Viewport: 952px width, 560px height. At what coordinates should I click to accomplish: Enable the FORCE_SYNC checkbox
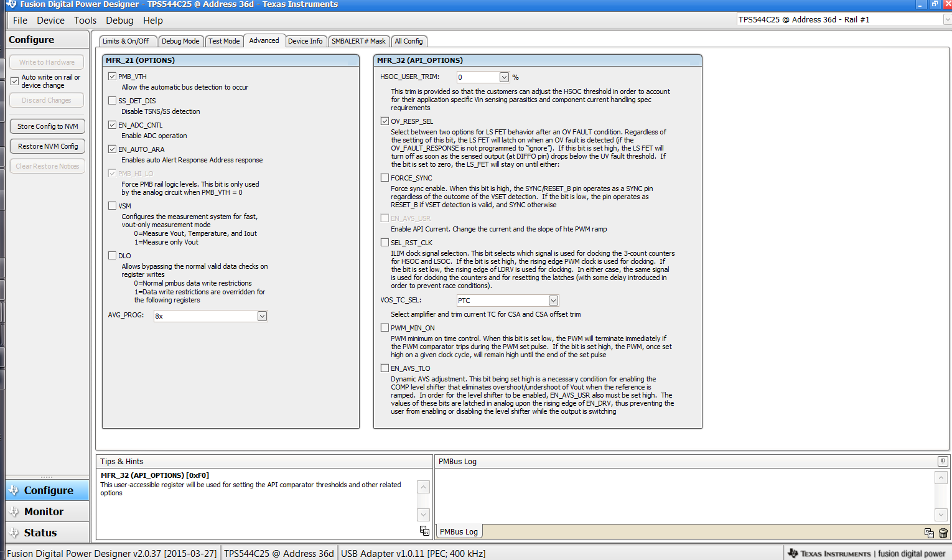(385, 177)
